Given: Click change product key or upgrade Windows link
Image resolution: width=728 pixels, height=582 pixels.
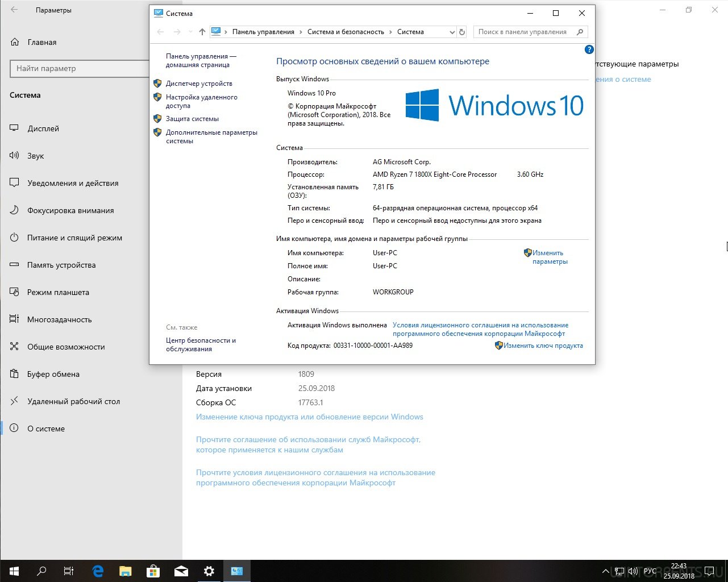Looking at the screenshot, I should [310, 417].
